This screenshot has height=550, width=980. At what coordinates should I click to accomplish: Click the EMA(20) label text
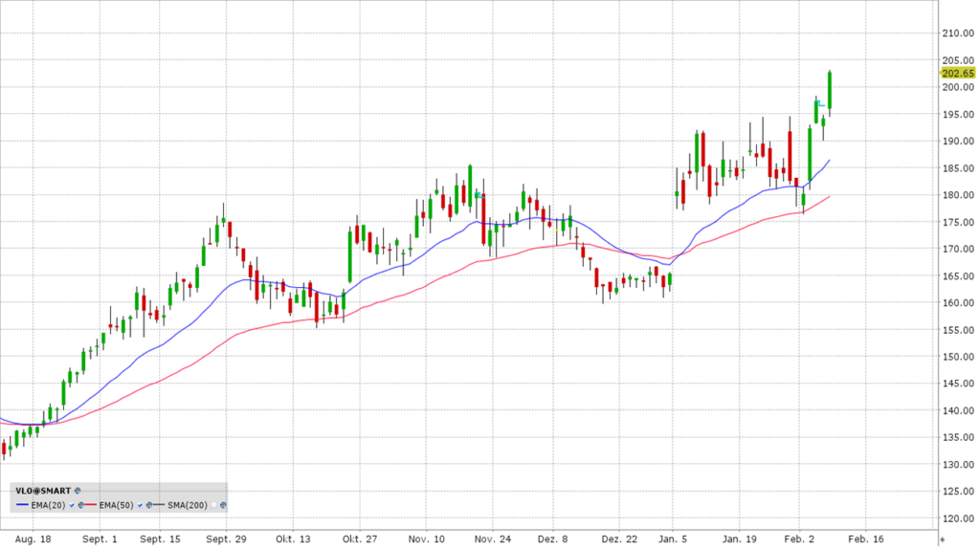[x=48, y=505]
